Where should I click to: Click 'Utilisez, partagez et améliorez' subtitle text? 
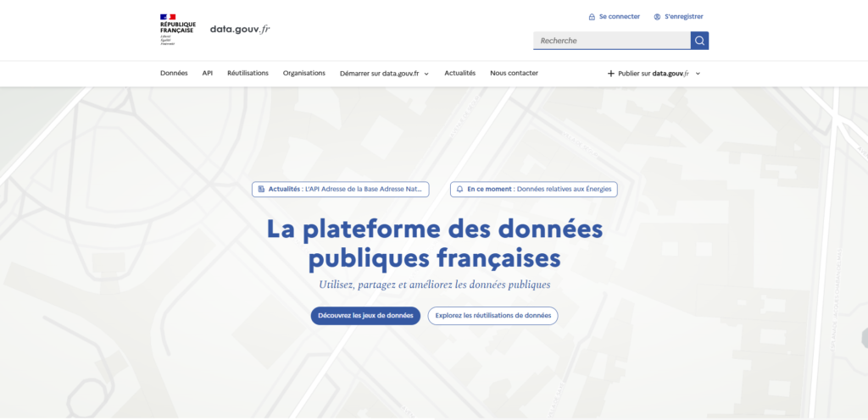tap(435, 285)
